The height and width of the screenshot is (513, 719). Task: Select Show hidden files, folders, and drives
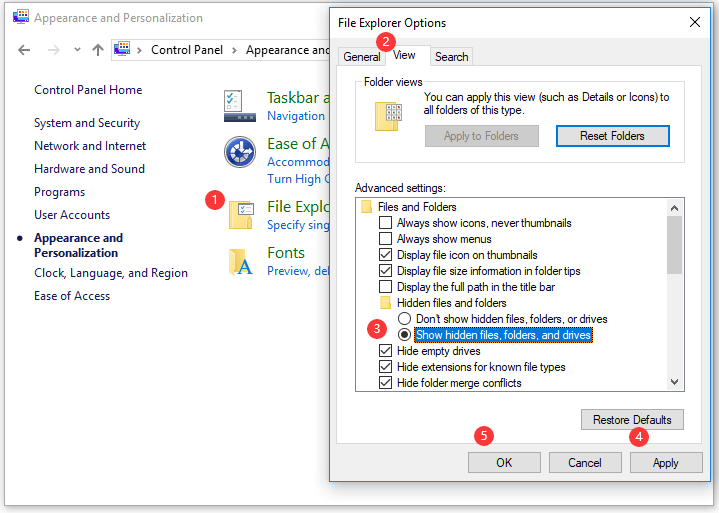pyautogui.click(x=404, y=335)
